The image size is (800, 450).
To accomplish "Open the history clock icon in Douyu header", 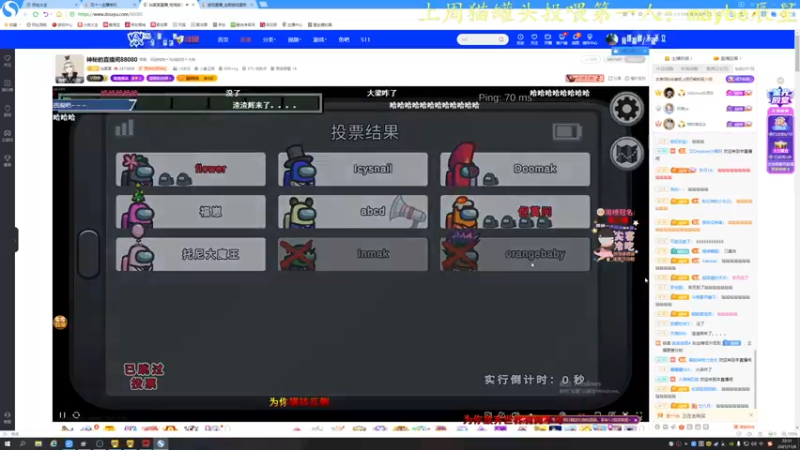I will point(520,39).
